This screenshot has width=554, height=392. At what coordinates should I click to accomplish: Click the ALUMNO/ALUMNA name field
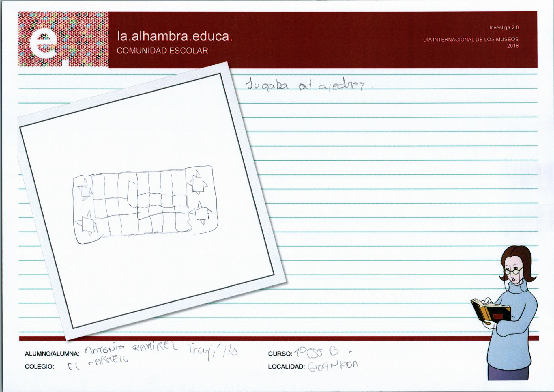pyautogui.click(x=160, y=350)
